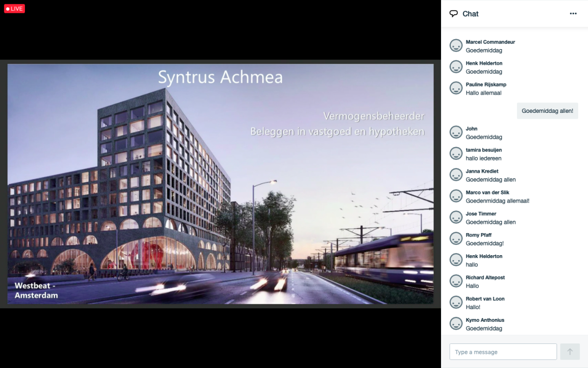
Task: Select the name Romy Pfaff
Action: (479, 235)
